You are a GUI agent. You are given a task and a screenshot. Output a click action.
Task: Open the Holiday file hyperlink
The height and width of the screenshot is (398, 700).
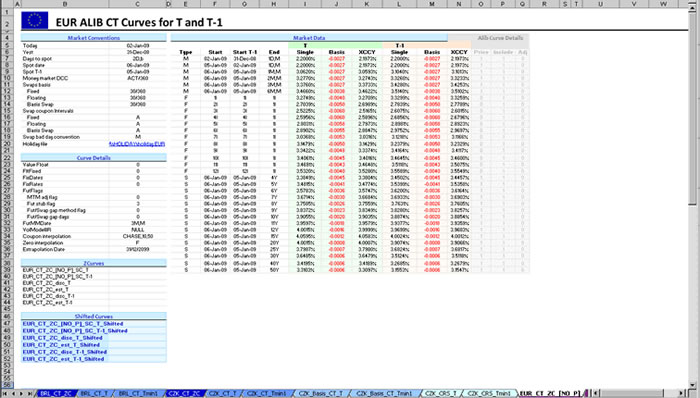137,144
